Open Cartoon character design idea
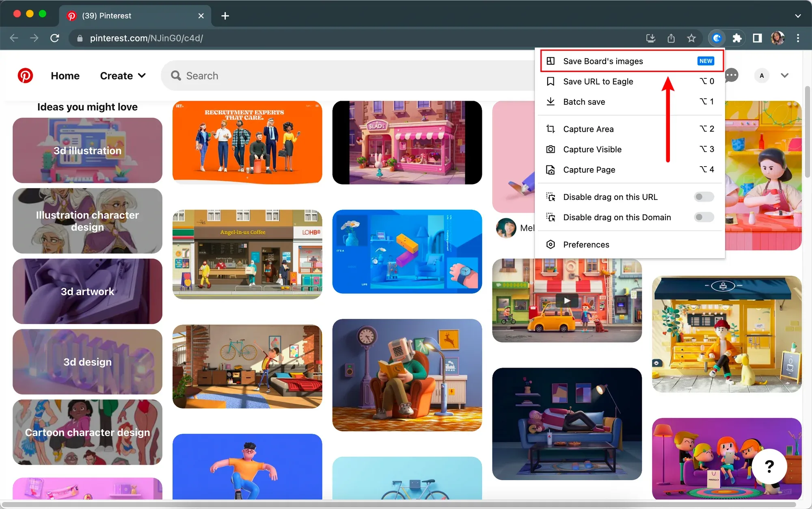 (x=87, y=432)
